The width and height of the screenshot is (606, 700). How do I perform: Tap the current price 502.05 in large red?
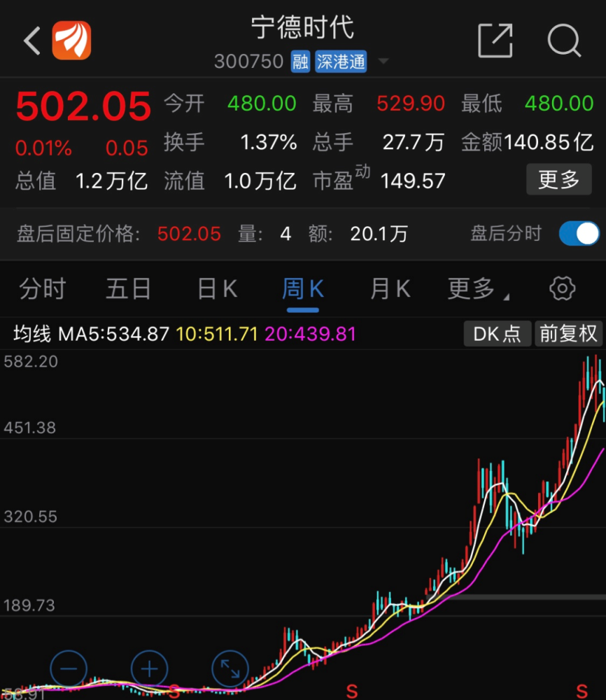[x=83, y=106]
